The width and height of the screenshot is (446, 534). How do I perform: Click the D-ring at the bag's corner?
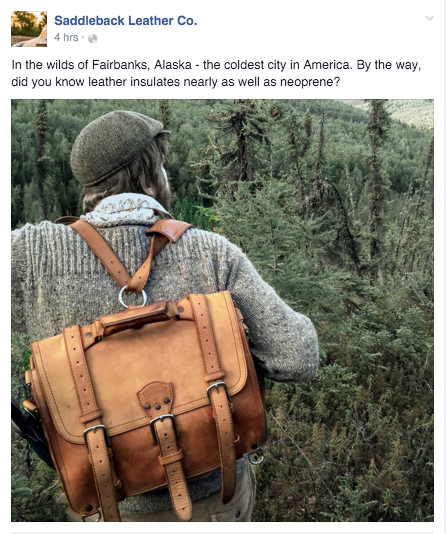256,456
